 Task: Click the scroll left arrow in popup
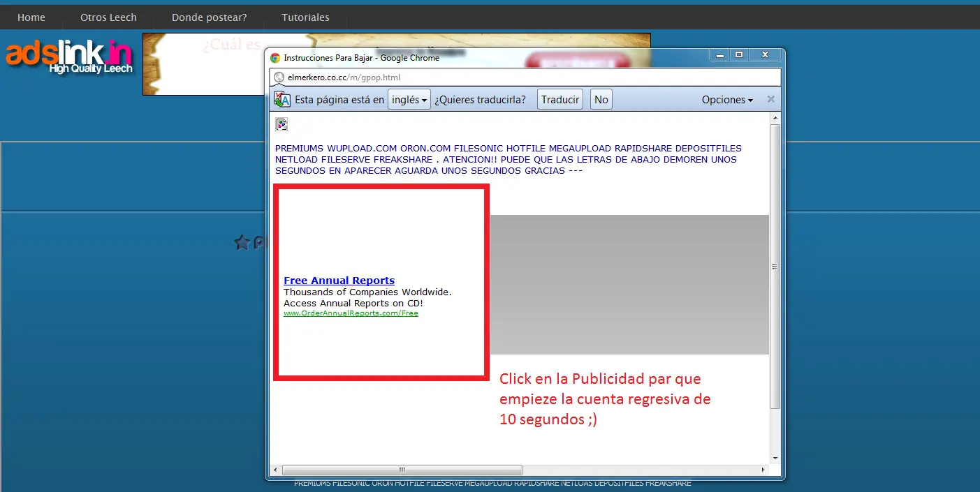coord(275,470)
